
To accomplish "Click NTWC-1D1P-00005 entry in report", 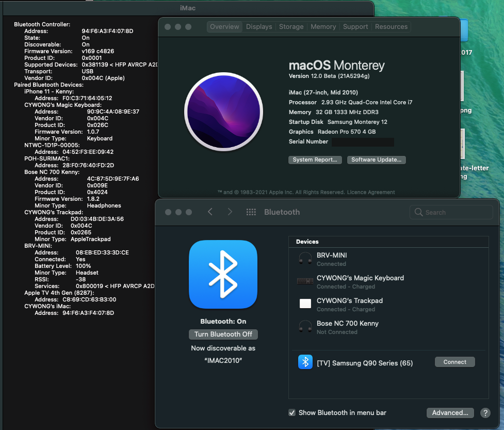I will coord(52,146).
